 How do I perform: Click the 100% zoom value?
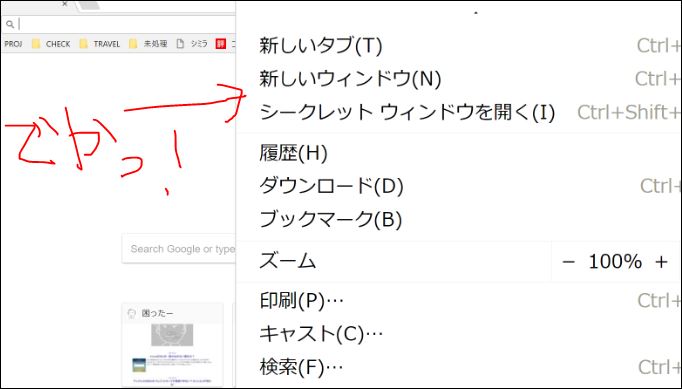point(615,262)
